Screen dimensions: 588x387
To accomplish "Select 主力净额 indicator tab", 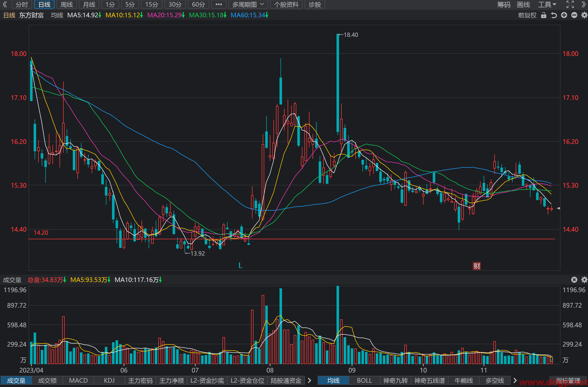I will coord(172,380).
